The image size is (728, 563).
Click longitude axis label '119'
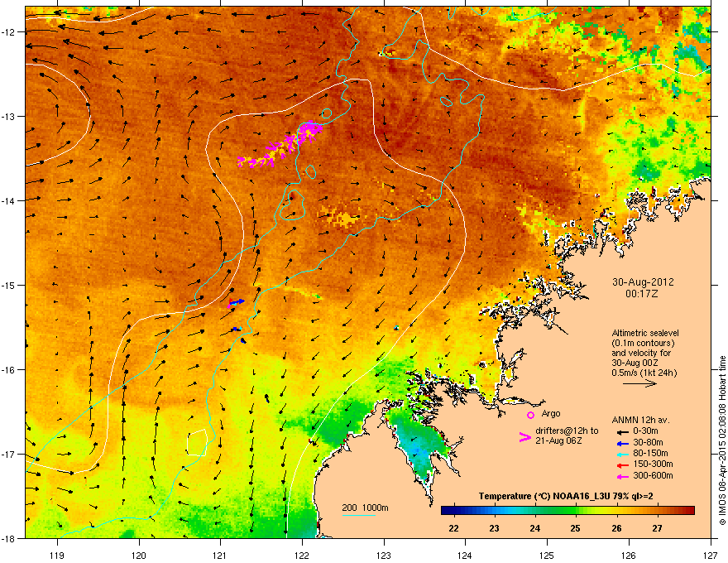[x=57, y=555]
